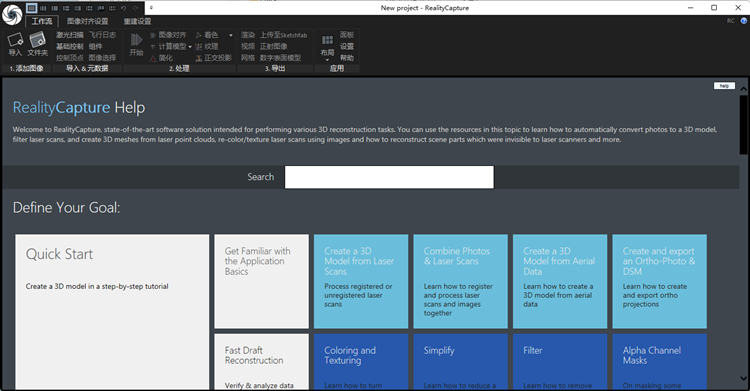The image size is (750, 391).
Task: Click 正射图像 ortho image export
Action: tap(274, 46)
